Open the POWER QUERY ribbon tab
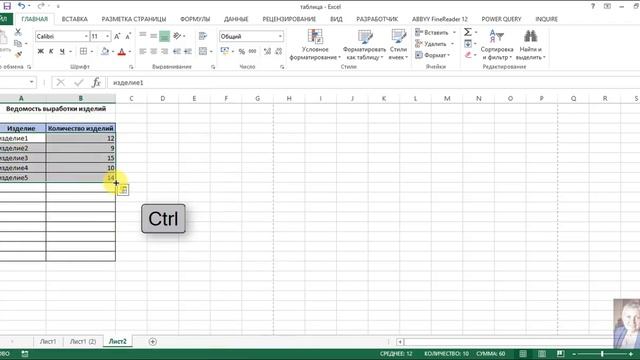 point(501,19)
